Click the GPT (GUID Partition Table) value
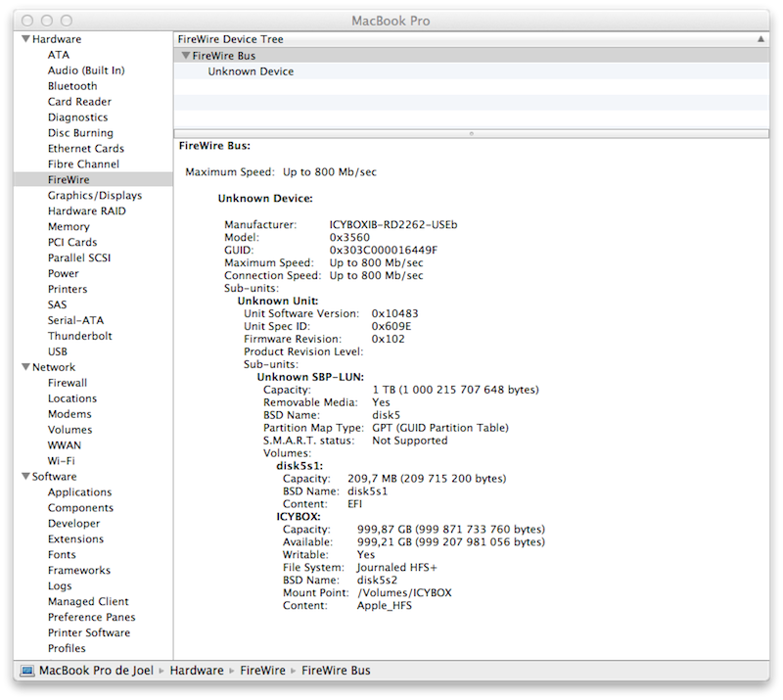783x700 pixels. pyautogui.click(x=440, y=428)
